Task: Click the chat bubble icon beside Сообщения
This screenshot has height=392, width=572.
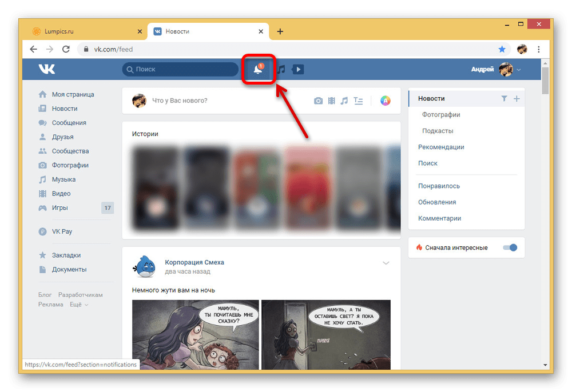Action: coord(43,123)
